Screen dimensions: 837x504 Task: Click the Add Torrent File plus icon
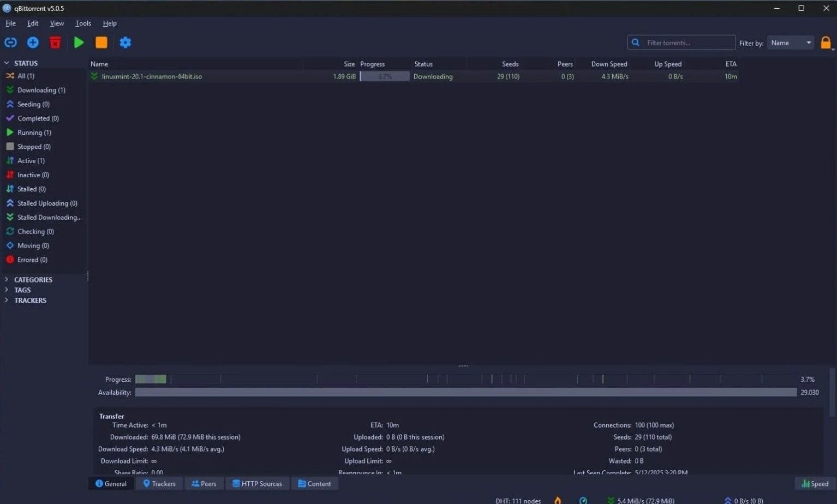33,43
